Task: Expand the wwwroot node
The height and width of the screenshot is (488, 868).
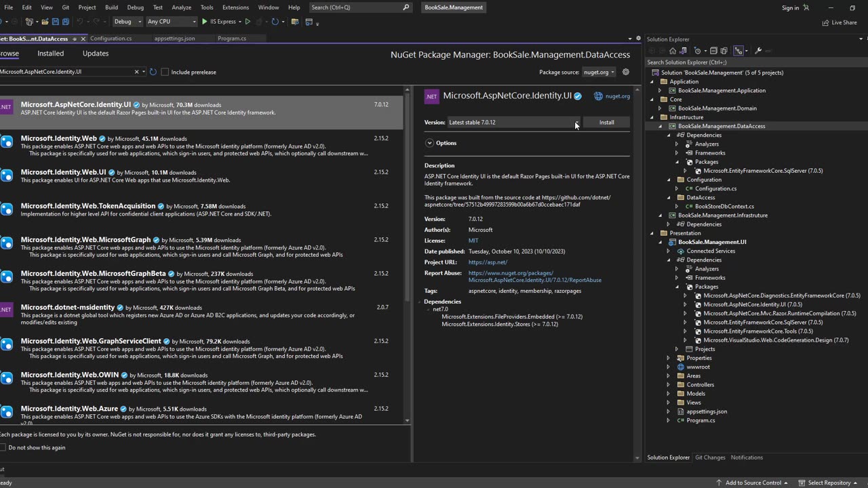Action: [669, 367]
